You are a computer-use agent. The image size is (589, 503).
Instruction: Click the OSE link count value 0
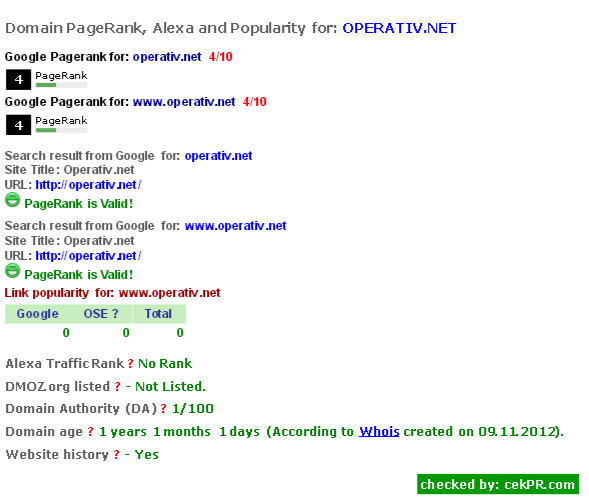126,333
